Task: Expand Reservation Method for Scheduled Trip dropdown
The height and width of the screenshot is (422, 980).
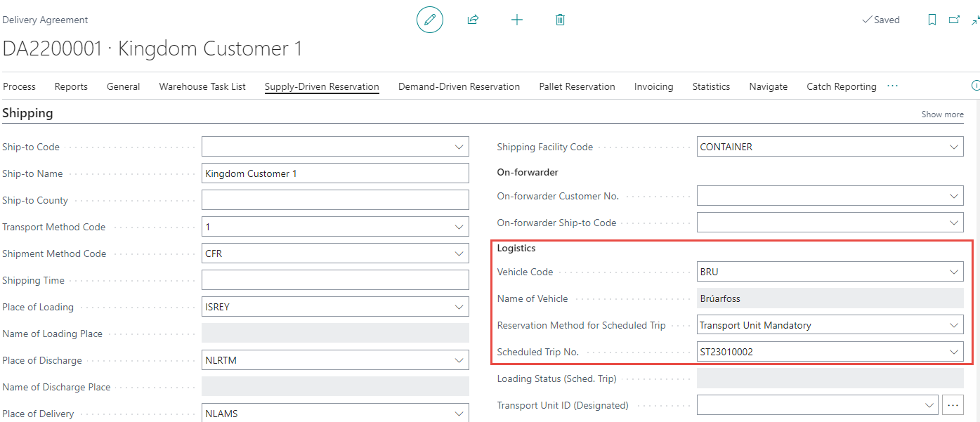Action: (x=953, y=325)
